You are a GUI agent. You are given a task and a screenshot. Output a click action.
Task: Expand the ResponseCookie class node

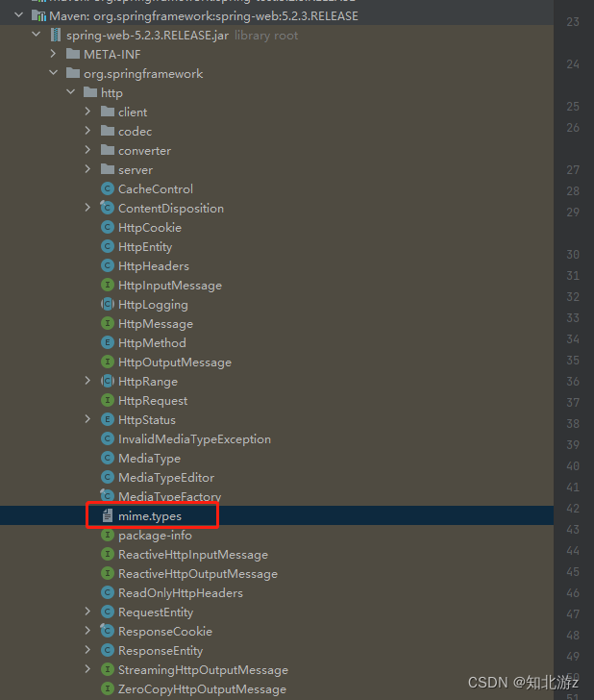pos(87,631)
